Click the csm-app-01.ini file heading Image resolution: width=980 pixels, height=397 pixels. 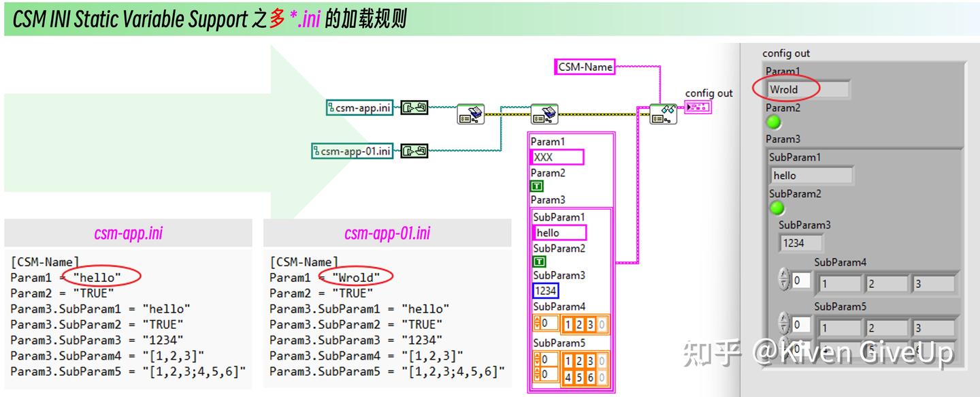point(387,234)
